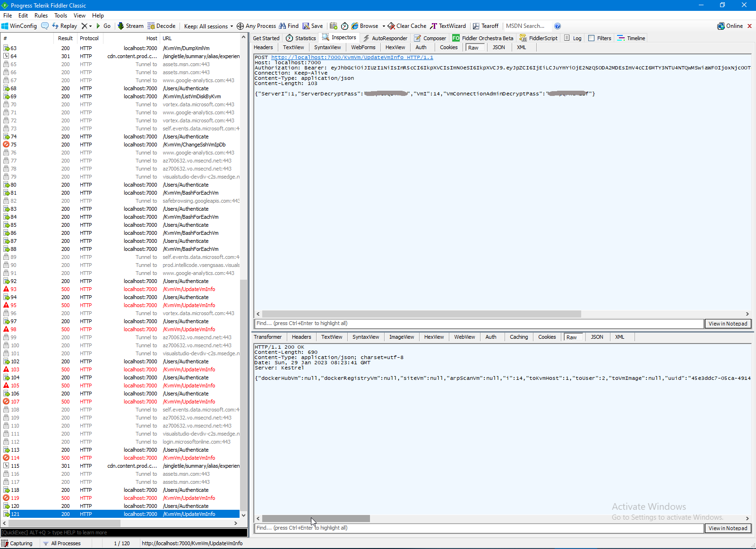Image resolution: width=756 pixels, height=549 pixels.
Task: Click the response pane horizontal scrollbar thumb
Action: (316, 518)
